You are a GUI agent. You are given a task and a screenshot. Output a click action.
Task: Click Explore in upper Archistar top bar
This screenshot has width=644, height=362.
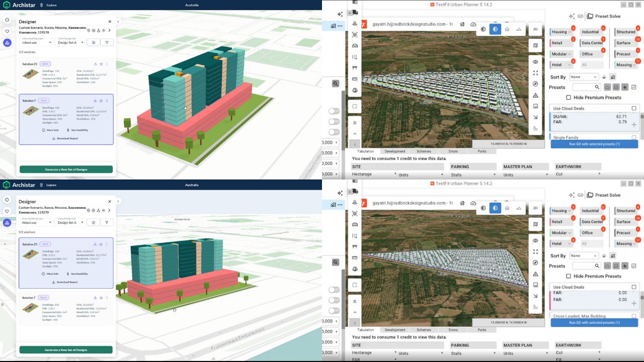[51, 5]
